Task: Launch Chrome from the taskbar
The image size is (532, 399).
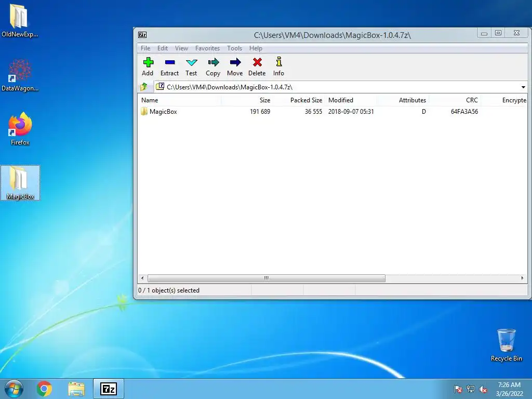Action: pos(44,389)
